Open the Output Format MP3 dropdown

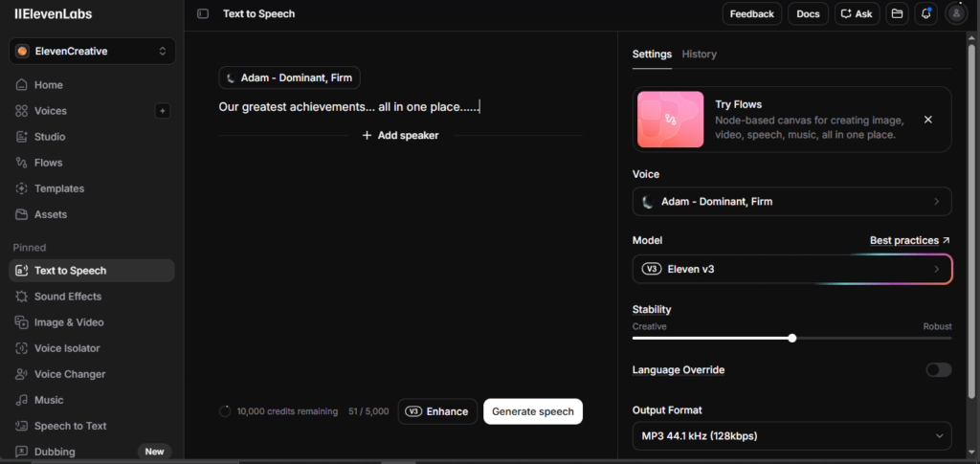pos(791,436)
